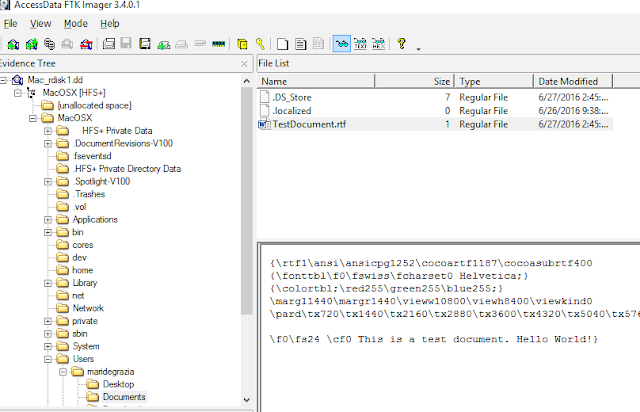Collapse the maridegrazia folder node
Image resolution: width=640 pixels, height=412 pixels.
(x=63, y=372)
